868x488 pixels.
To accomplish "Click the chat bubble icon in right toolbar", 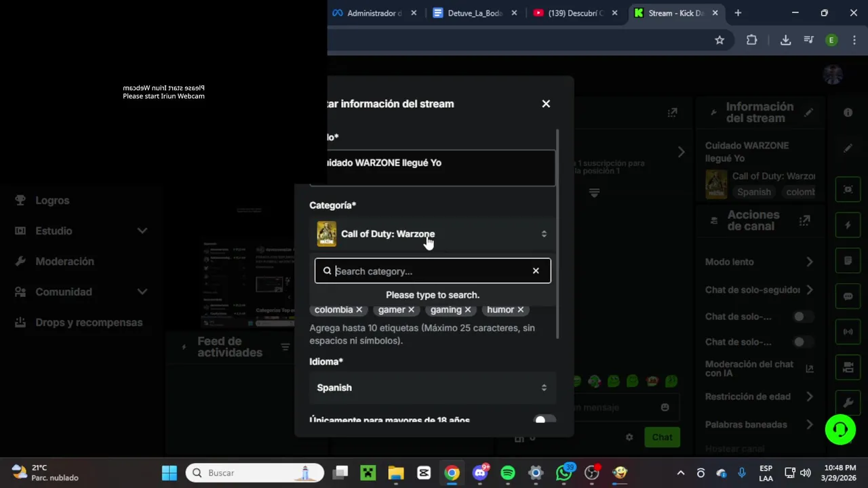I will (x=848, y=296).
